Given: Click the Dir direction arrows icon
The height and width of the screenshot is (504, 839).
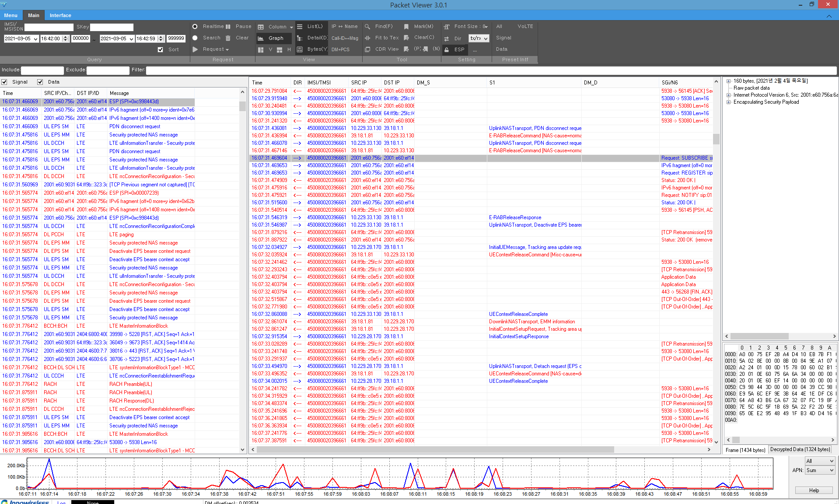Looking at the screenshot, I should pos(447,38).
